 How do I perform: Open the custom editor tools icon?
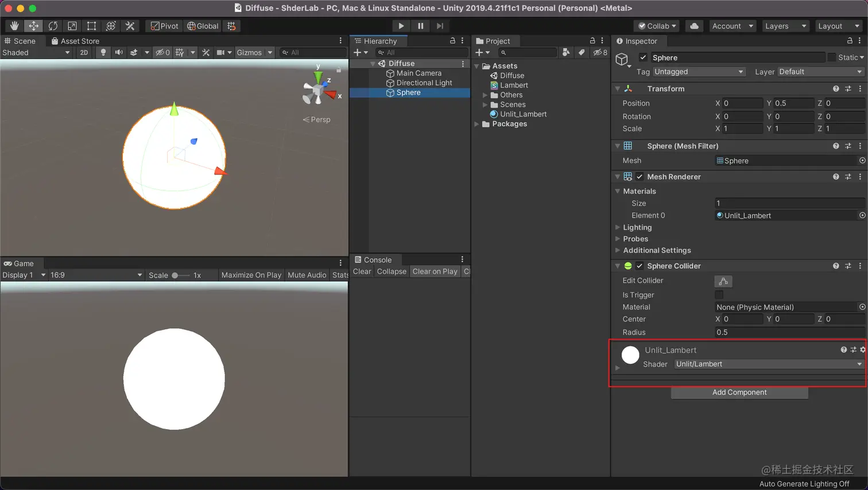(130, 26)
